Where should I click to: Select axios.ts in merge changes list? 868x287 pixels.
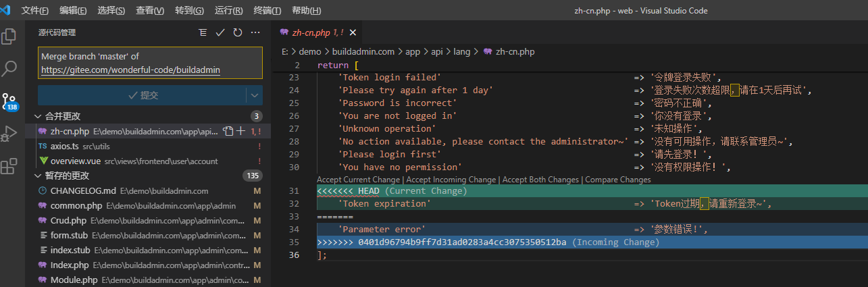(x=65, y=146)
